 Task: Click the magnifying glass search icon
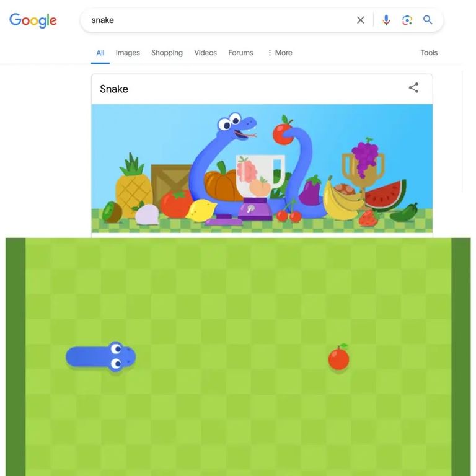click(x=428, y=20)
